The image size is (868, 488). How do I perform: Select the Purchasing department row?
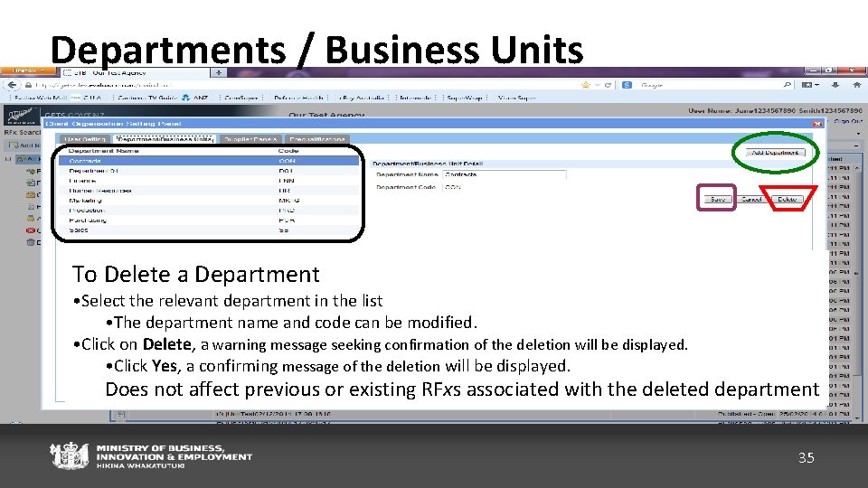209,221
